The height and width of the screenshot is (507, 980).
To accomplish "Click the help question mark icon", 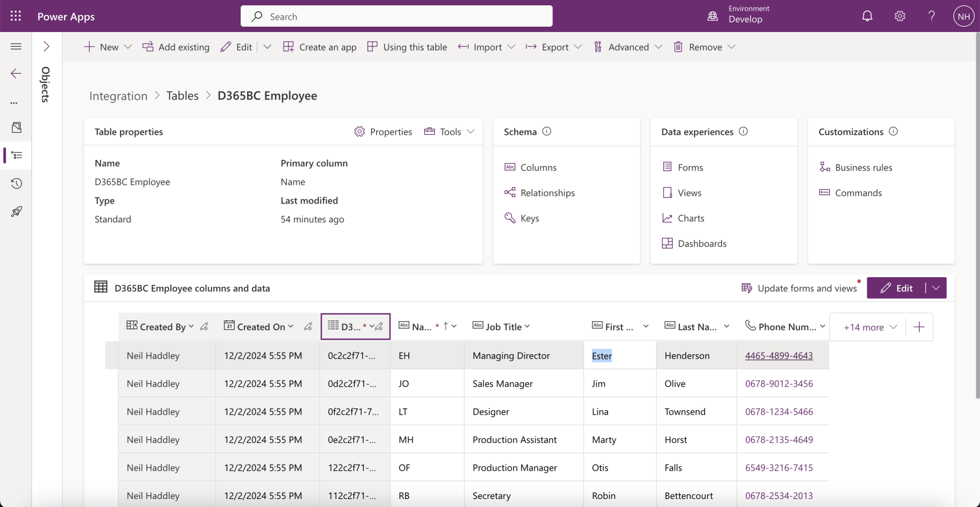I will pos(931,16).
